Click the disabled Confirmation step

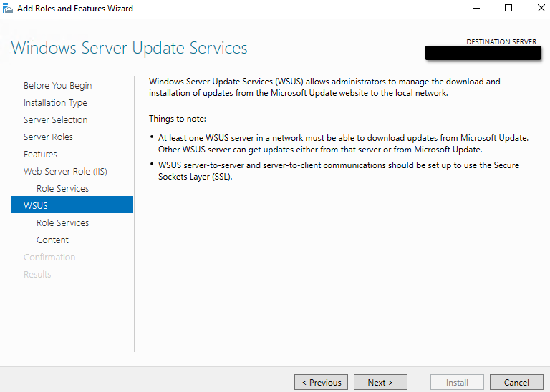pos(49,257)
